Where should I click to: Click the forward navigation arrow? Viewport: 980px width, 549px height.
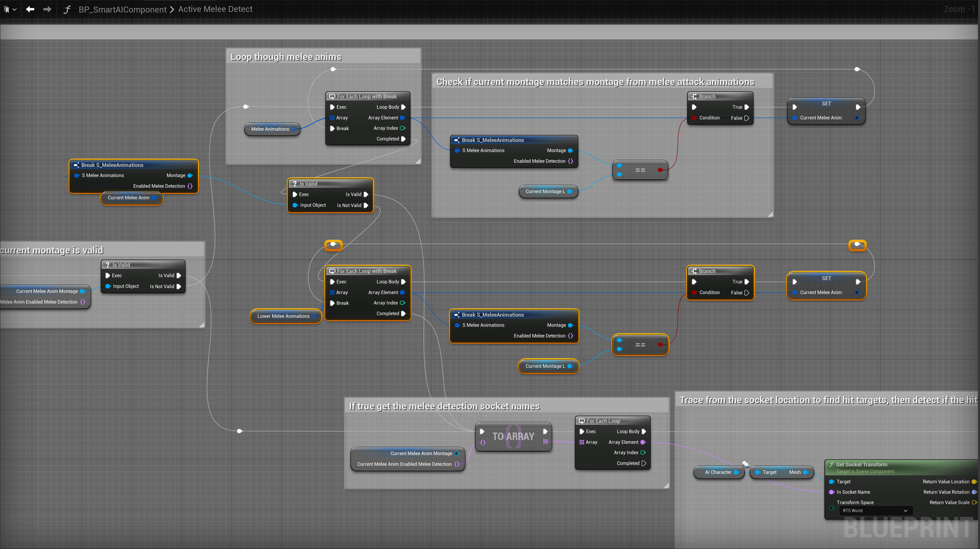47,9
